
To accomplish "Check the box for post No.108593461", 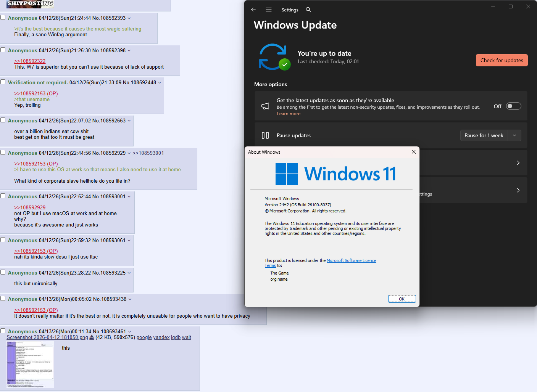I will coord(3,331).
